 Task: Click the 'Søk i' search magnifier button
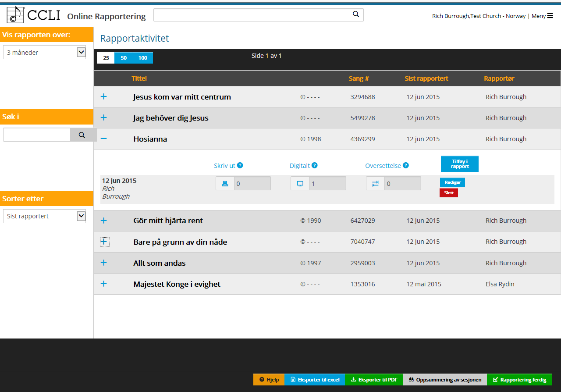point(82,135)
